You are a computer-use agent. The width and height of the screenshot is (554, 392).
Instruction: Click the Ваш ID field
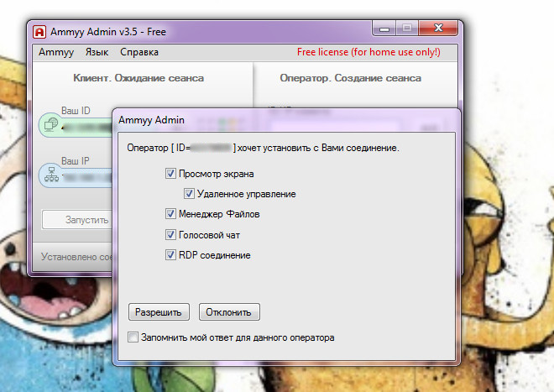tap(76, 124)
